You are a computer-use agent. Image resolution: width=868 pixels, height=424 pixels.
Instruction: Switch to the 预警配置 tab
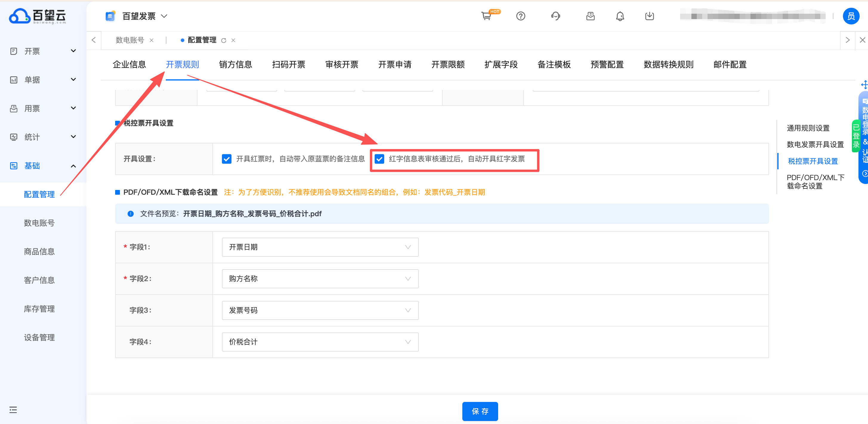coord(607,64)
